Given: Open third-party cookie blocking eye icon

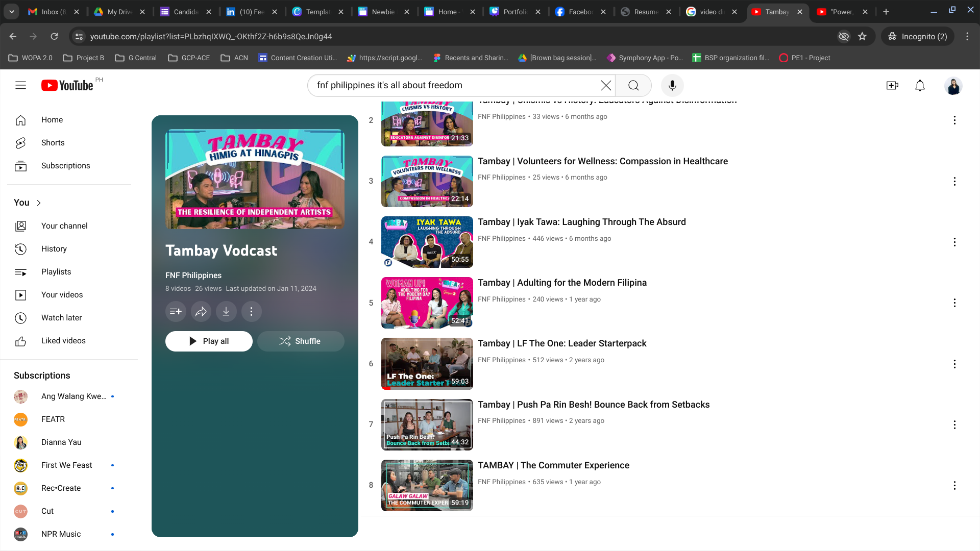Looking at the screenshot, I should coord(844,36).
